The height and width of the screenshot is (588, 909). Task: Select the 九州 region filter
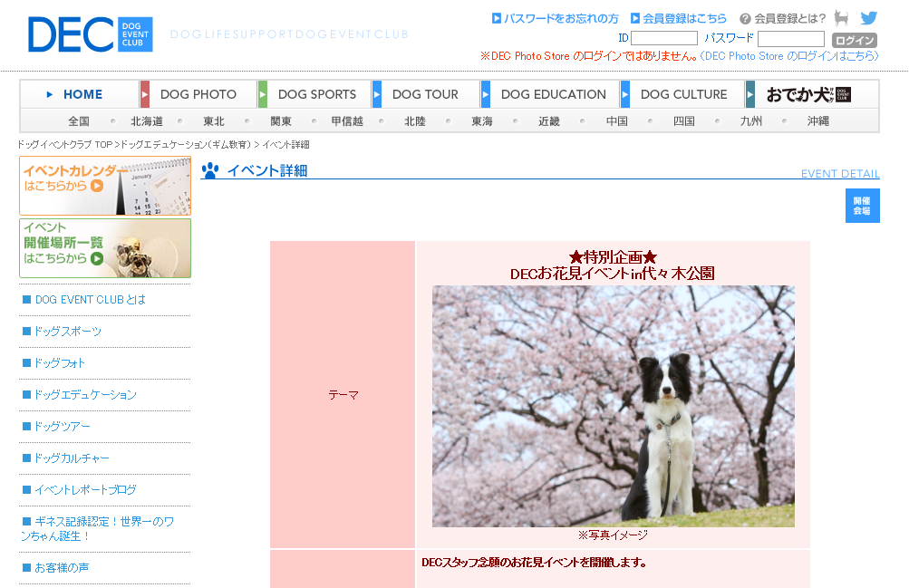point(750,121)
